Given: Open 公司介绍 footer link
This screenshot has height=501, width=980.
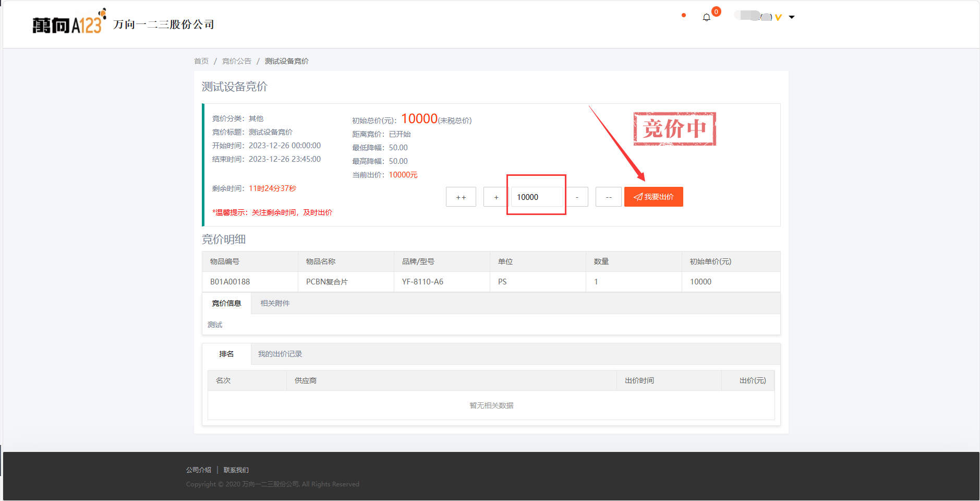Looking at the screenshot, I should 198,470.
